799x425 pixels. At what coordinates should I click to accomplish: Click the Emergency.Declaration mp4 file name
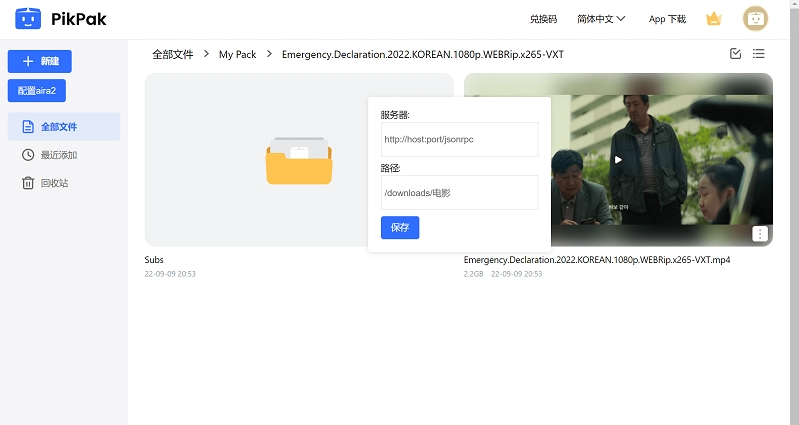pyautogui.click(x=597, y=260)
